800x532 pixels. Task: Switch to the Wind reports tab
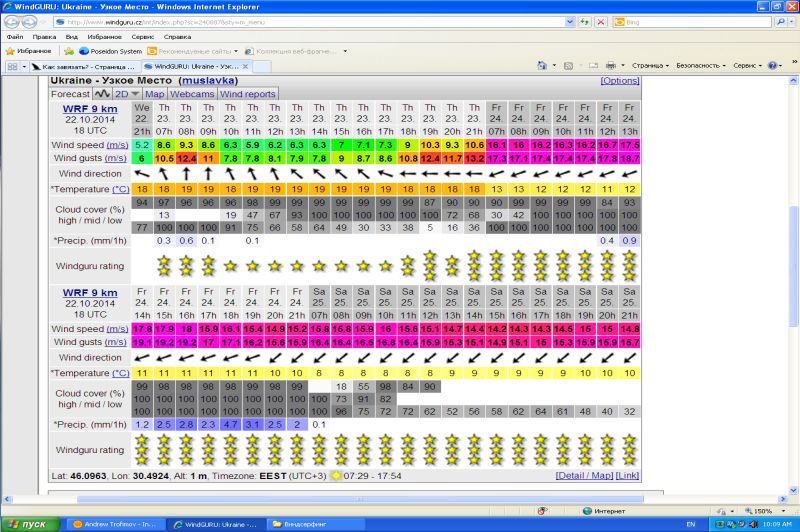pyautogui.click(x=247, y=94)
